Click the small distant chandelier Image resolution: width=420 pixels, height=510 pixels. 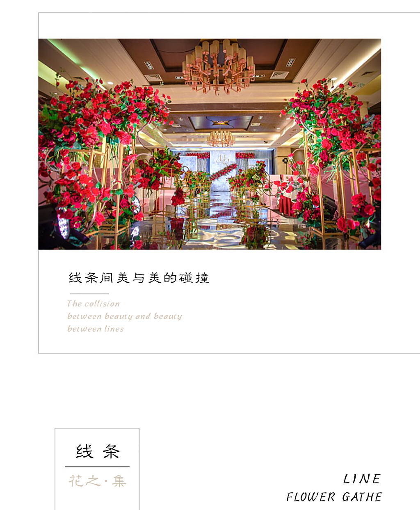[221, 138]
